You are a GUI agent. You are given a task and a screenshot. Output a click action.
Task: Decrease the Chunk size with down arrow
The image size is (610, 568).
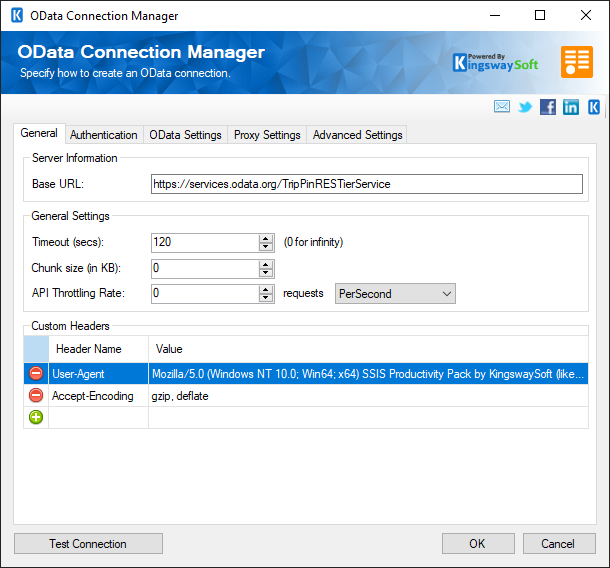click(x=266, y=273)
